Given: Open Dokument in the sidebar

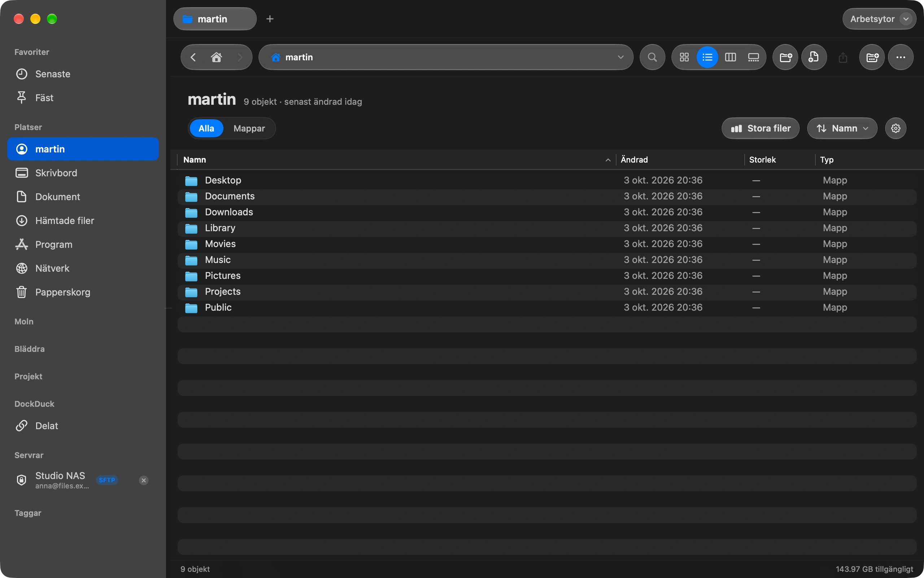Looking at the screenshot, I should coord(83,197).
